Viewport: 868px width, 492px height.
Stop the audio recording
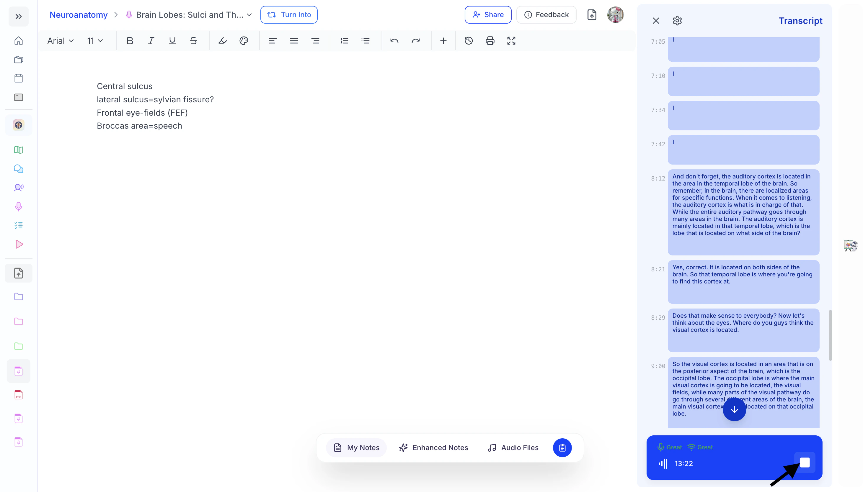(x=805, y=462)
